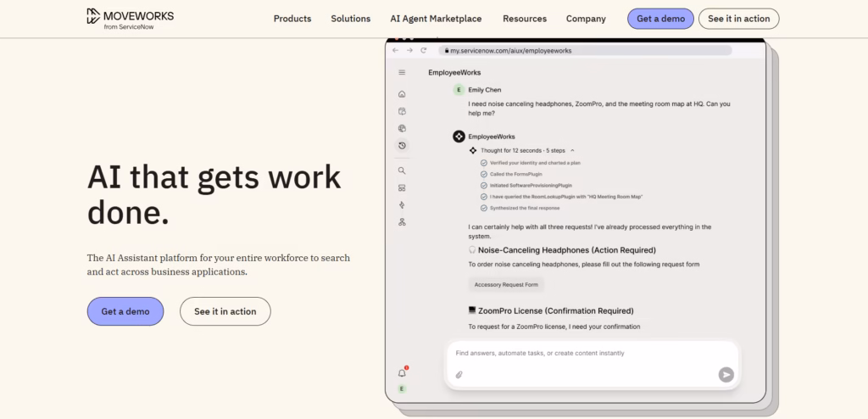This screenshot has width=868, height=419.
Task: Reload the page in the demo browser
Action: (424, 50)
